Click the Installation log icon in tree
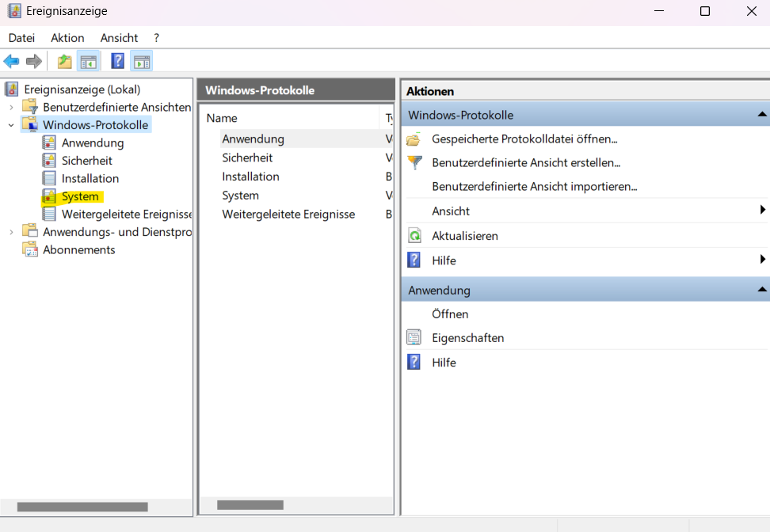This screenshot has height=532, width=770. [x=48, y=177]
